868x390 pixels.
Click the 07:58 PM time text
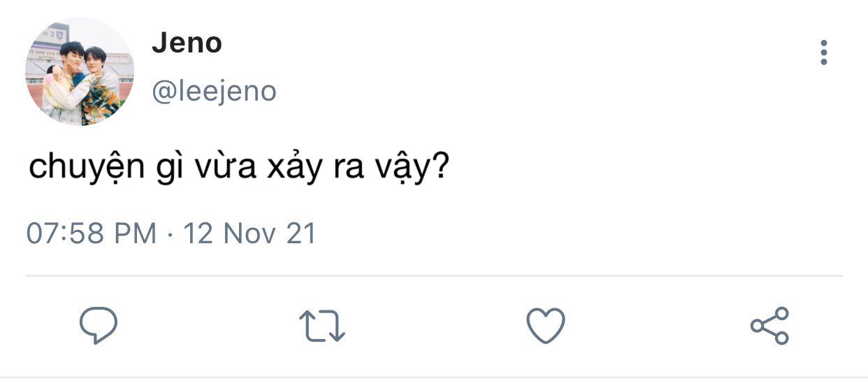point(92,233)
